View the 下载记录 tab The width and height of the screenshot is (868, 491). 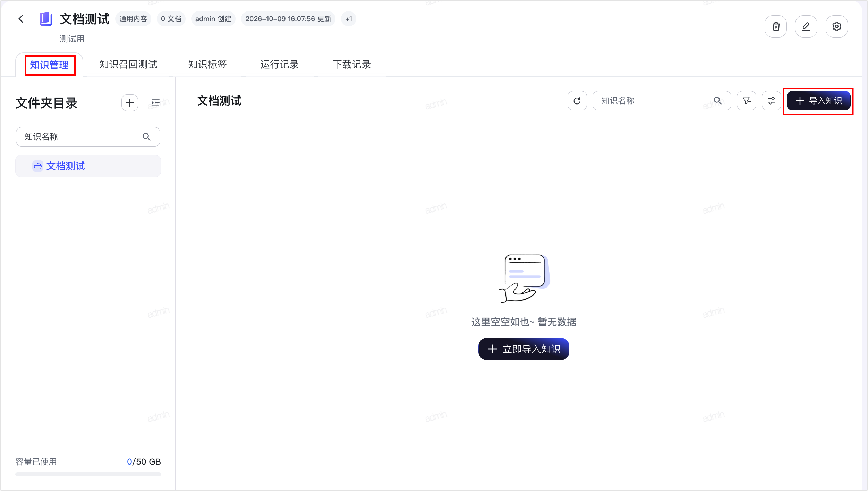click(x=352, y=65)
